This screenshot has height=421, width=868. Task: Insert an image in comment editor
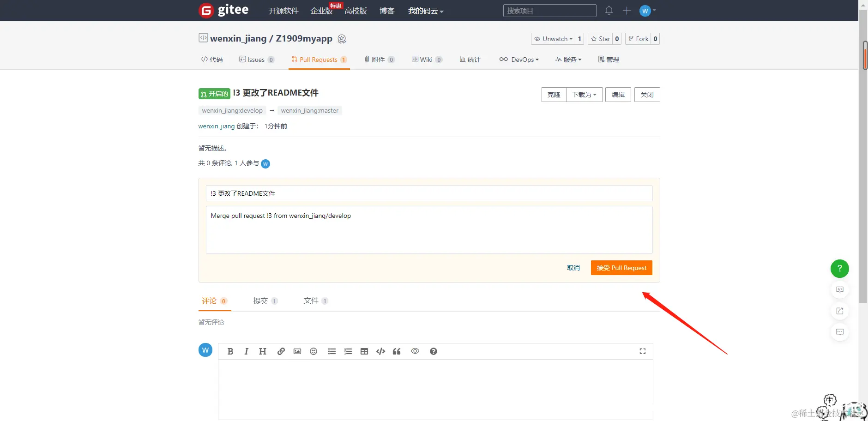point(297,351)
